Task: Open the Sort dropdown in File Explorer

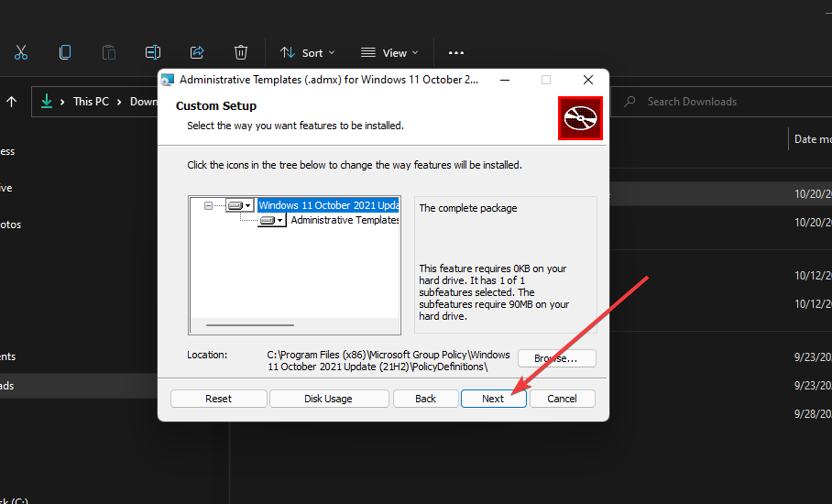Action: (x=308, y=53)
